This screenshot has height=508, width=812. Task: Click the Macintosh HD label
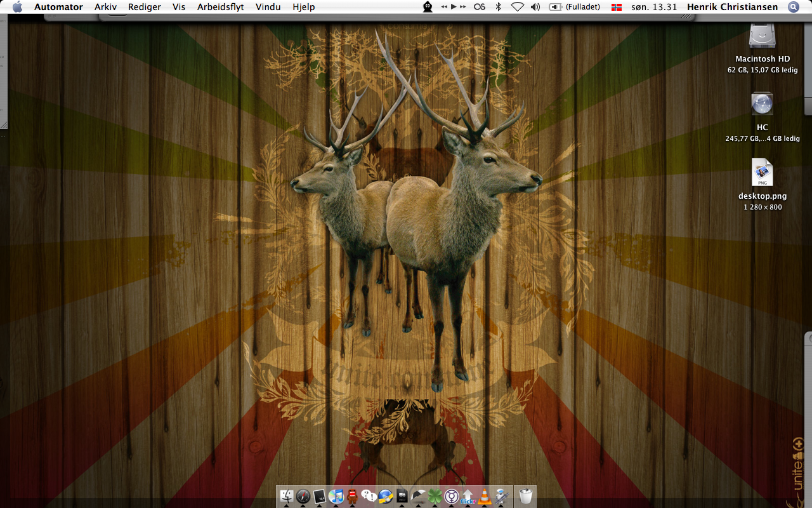[x=763, y=58]
